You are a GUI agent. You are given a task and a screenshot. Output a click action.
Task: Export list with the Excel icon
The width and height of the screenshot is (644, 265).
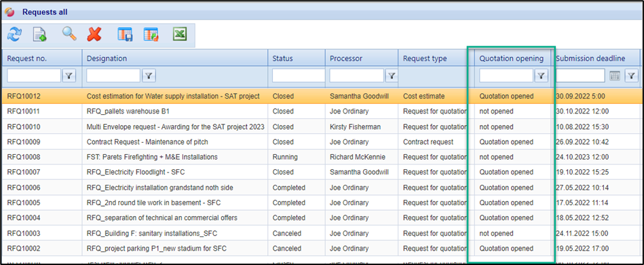click(x=180, y=35)
